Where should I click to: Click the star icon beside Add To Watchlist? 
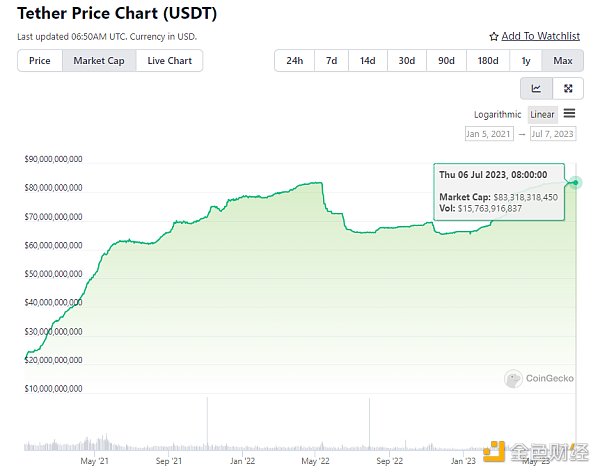494,36
